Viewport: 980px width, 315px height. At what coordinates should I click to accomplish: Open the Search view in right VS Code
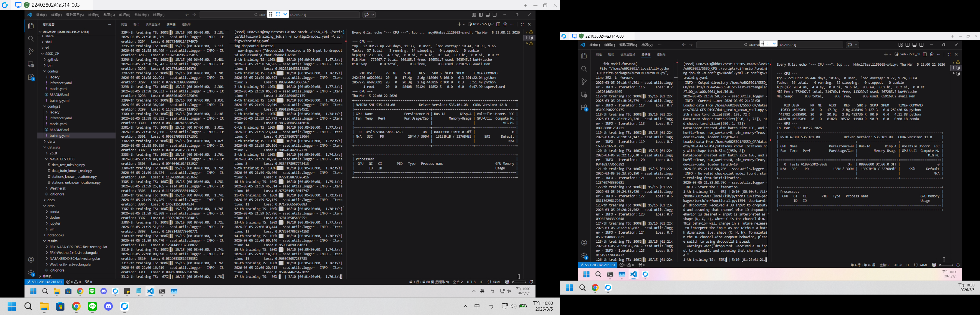coord(584,69)
